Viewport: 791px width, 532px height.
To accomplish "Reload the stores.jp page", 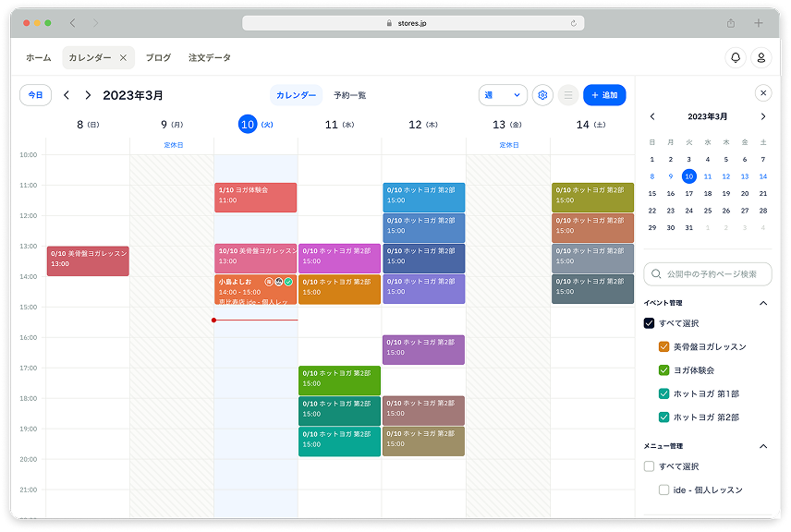I will (x=574, y=23).
